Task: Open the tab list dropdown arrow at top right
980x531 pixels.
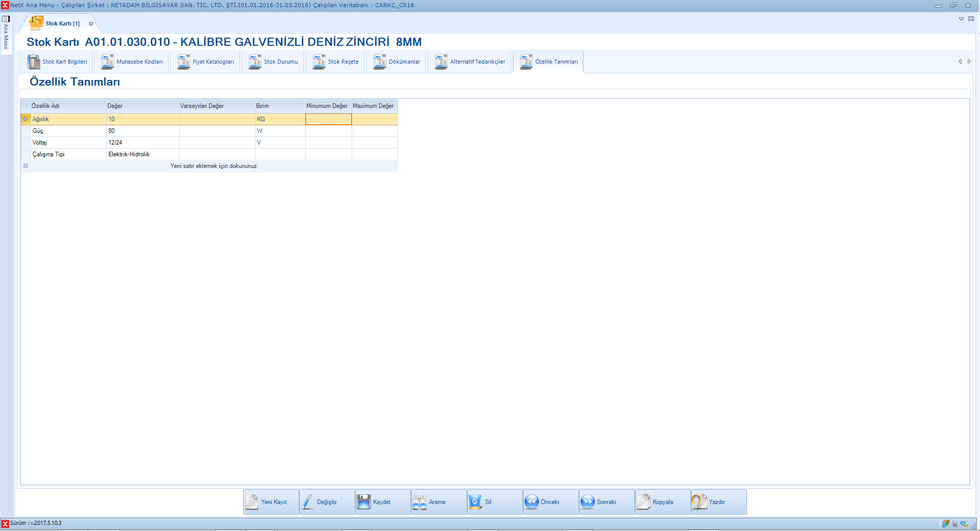Action: pyautogui.click(x=961, y=19)
